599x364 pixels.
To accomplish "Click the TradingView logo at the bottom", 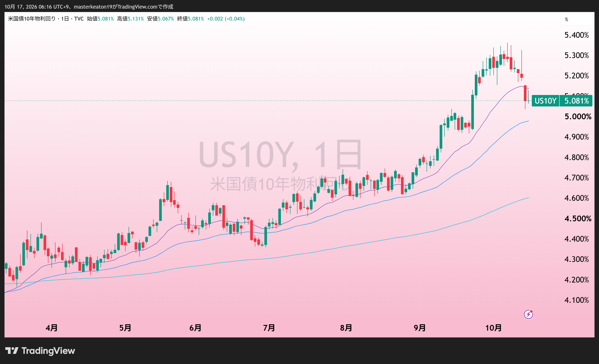I will [40, 351].
